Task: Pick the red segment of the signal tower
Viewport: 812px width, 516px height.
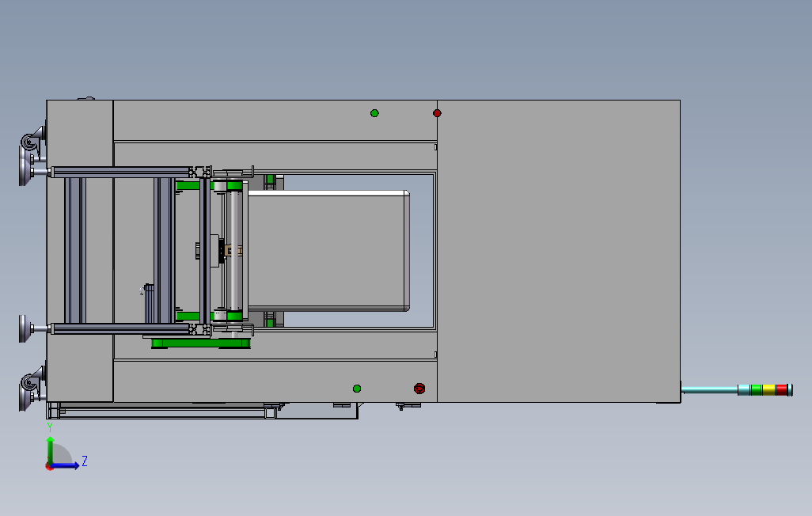Action: [x=782, y=389]
